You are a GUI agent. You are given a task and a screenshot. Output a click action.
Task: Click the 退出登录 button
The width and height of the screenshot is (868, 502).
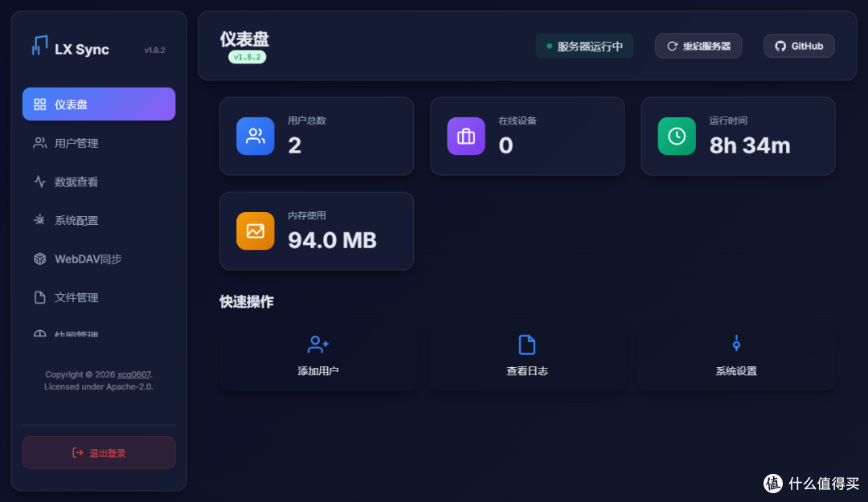99,453
